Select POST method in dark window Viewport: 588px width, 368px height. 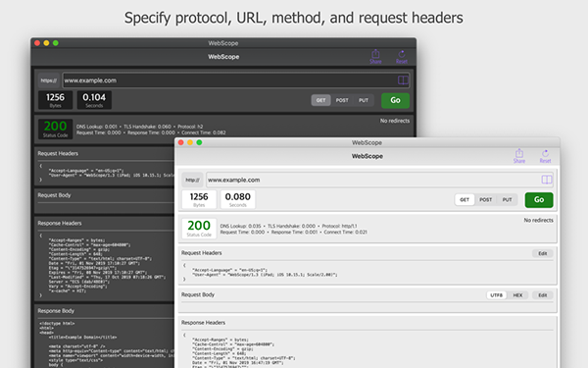point(342,100)
